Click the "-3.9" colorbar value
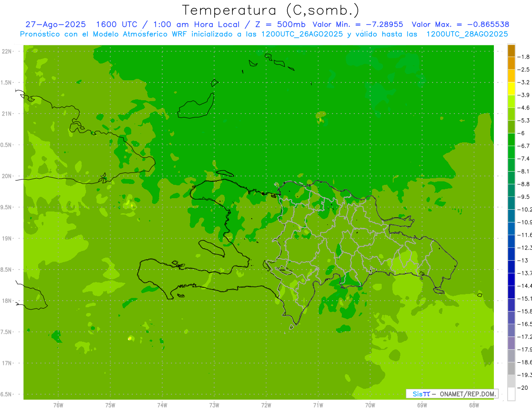The image size is (532, 411). click(524, 95)
